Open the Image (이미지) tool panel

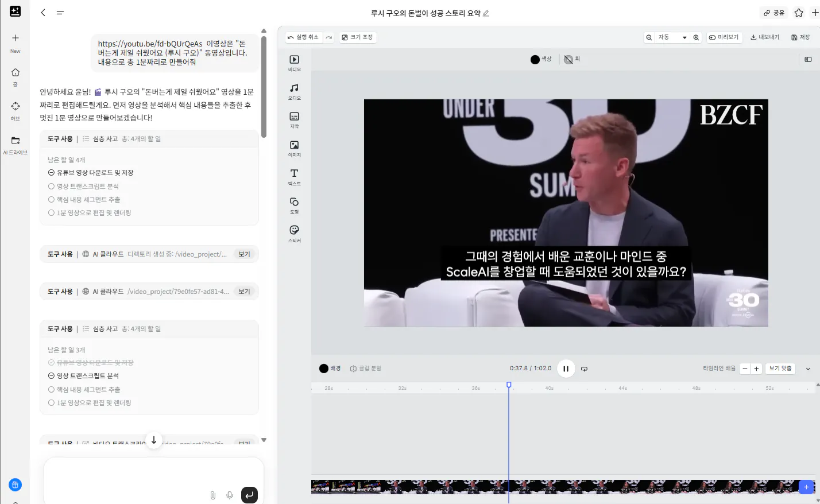(294, 149)
